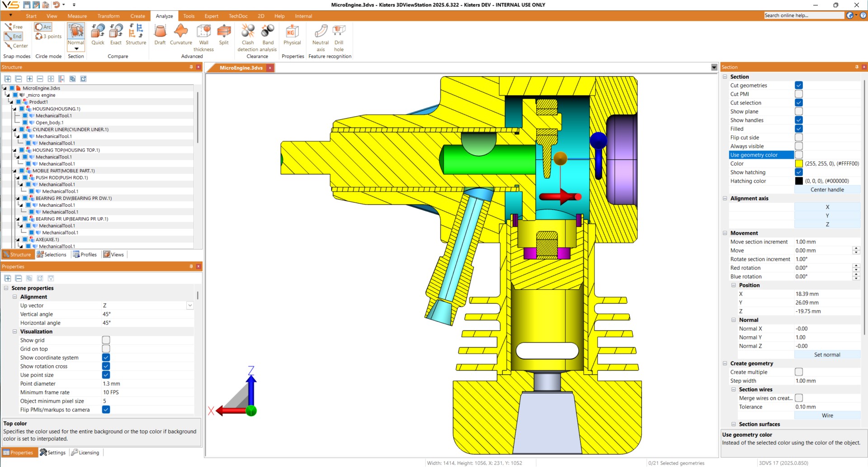
Task: Collapse the Alignment axis group
Action: pyautogui.click(x=725, y=199)
